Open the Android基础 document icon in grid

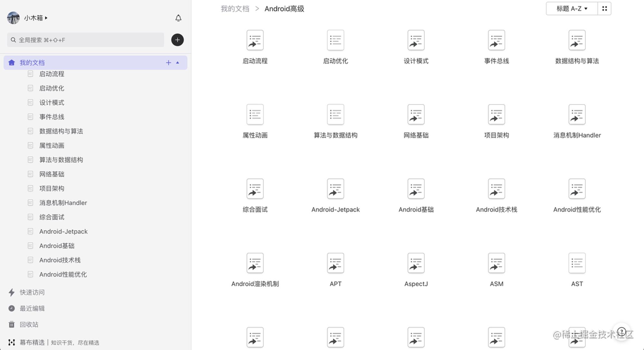[416, 189]
